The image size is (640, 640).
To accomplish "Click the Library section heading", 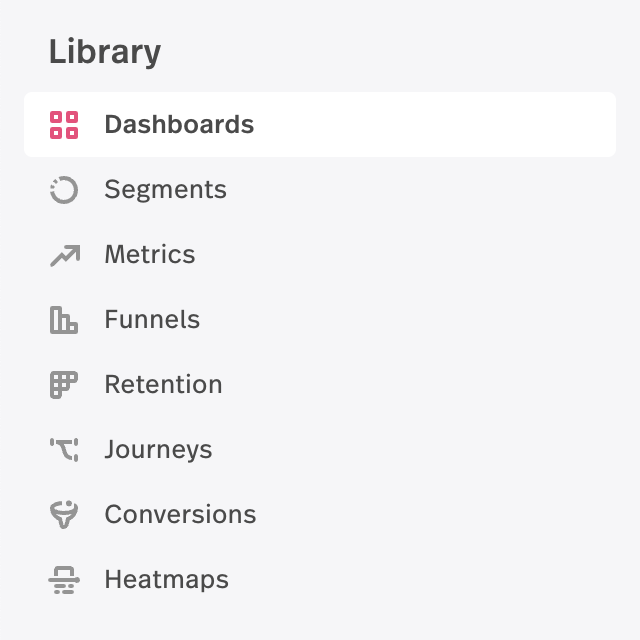I will [105, 52].
